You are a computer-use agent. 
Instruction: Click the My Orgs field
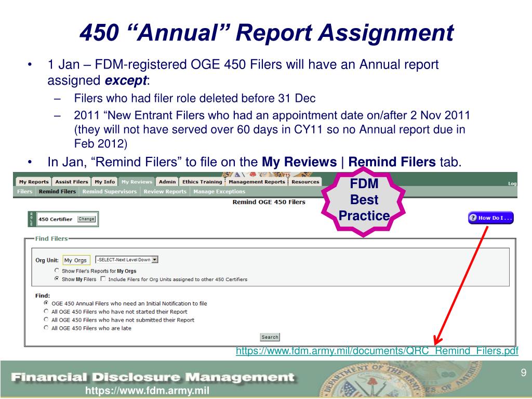pos(76,260)
